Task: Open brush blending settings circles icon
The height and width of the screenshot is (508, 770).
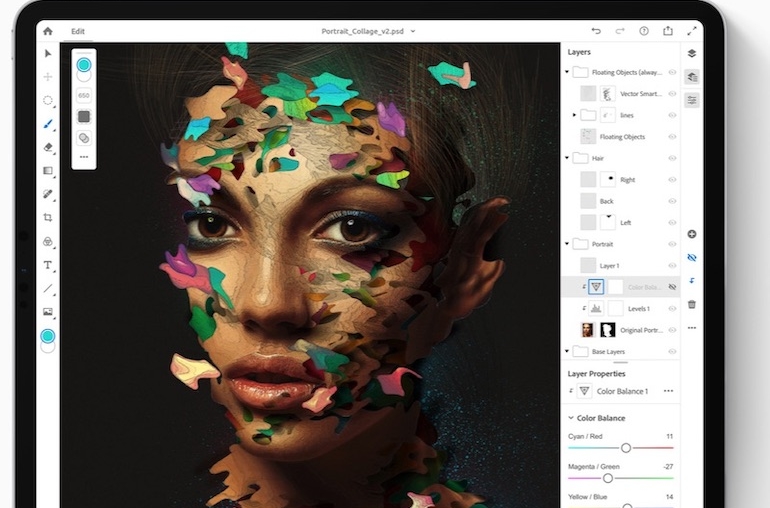Action: [x=84, y=138]
